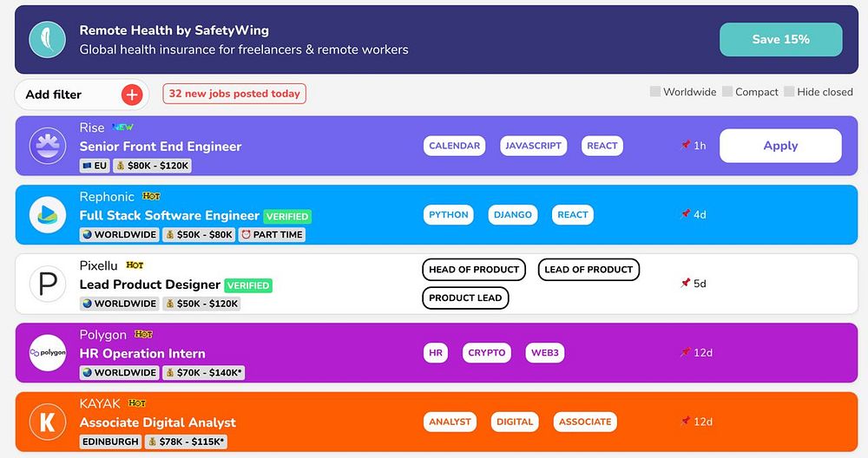Click the red plus icon in Add filter
868x458 pixels.
pos(132,95)
